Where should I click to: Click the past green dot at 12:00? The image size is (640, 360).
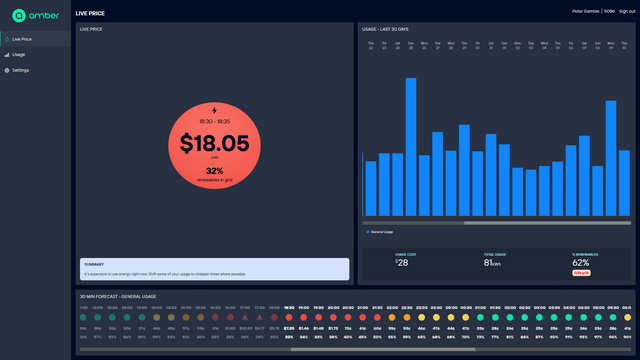pos(98,318)
